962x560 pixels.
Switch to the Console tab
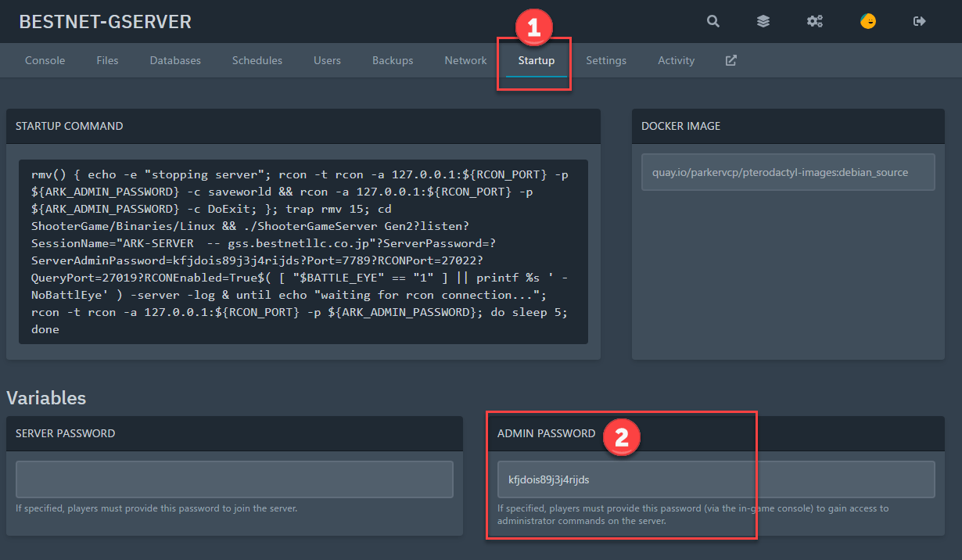click(x=45, y=60)
